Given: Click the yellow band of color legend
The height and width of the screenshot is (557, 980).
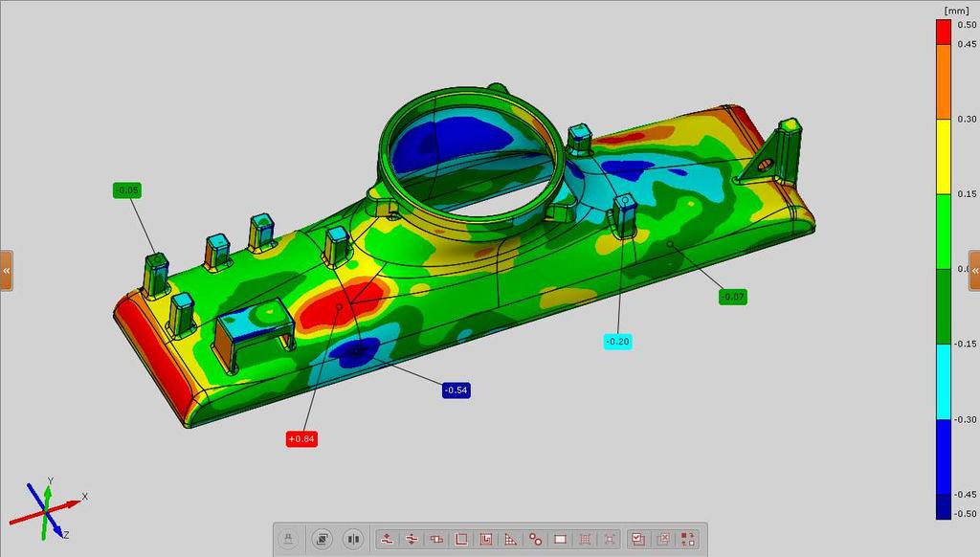Looking at the screenshot, I should click(943, 156).
